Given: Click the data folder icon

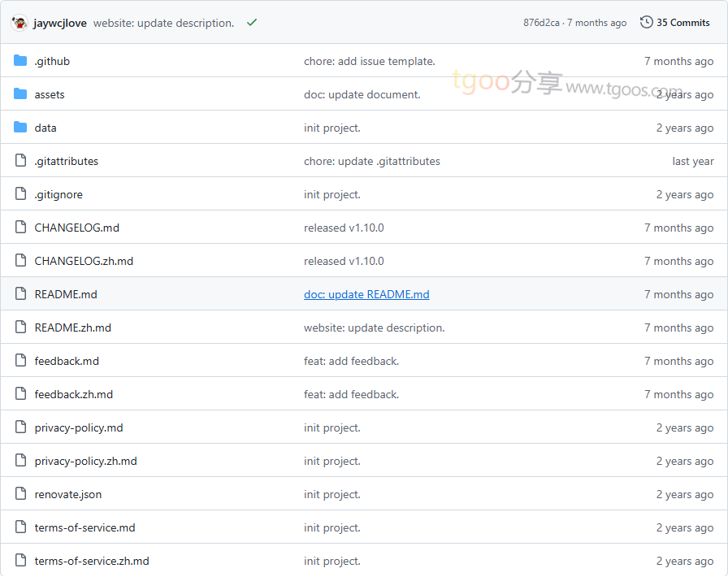Looking at the screenshot, I should coord(20,128).
